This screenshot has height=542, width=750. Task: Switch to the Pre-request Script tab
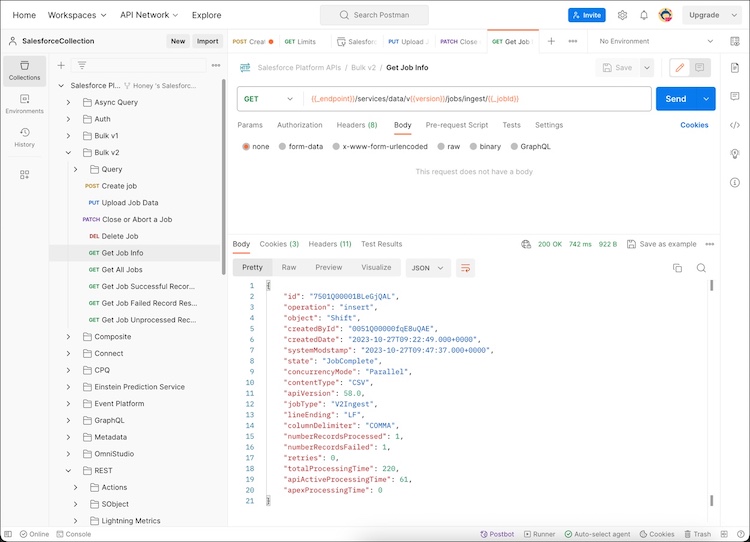457,125
